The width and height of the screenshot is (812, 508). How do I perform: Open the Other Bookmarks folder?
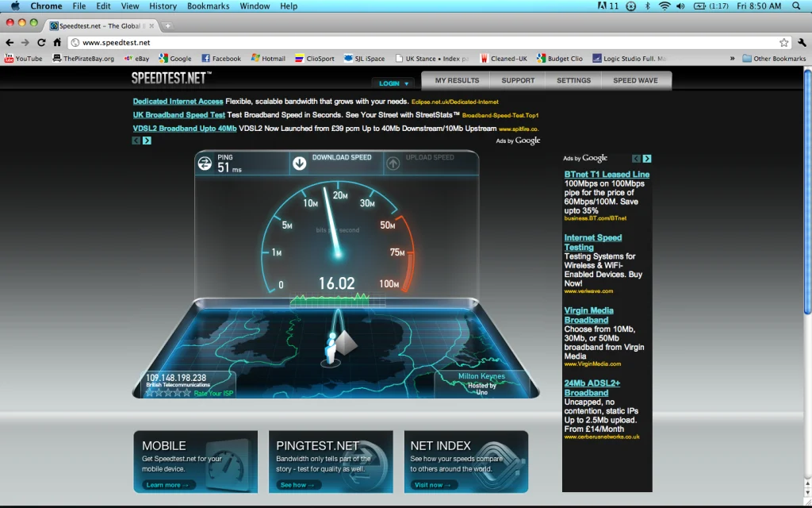[x=774, y=59]
